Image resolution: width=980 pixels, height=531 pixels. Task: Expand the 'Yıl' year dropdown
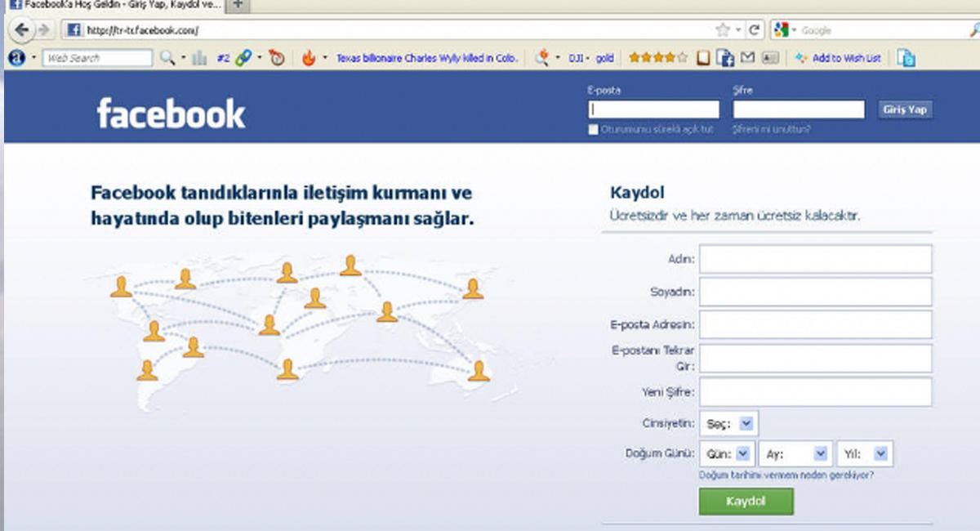(x=864, y=453)
